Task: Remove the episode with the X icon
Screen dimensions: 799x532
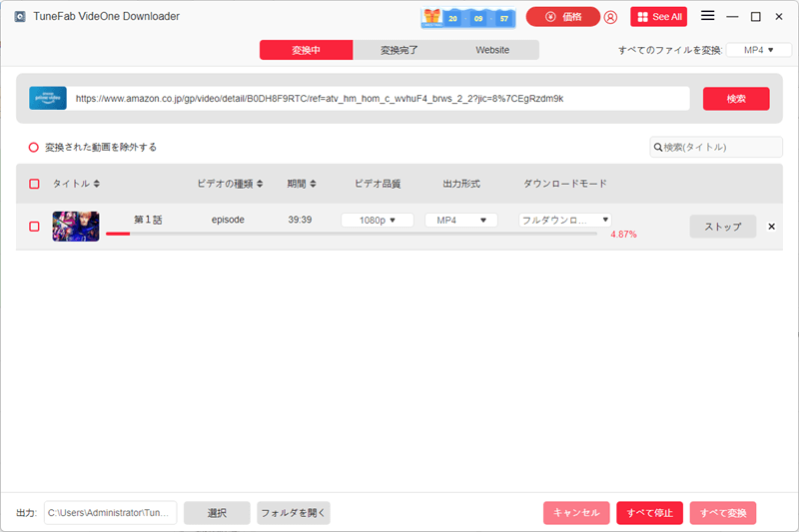Action: [x=771, y=227]
